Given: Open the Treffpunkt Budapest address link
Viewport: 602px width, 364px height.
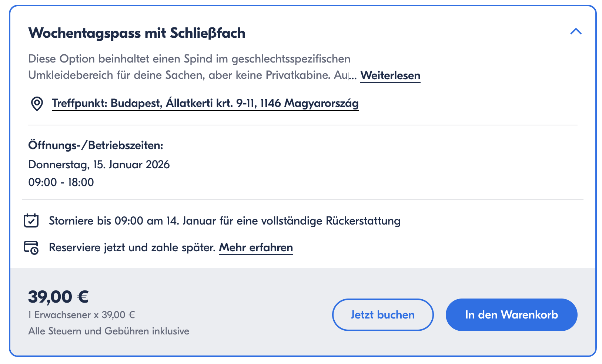Looking at the screenshot, I should (x=205, y=103).
